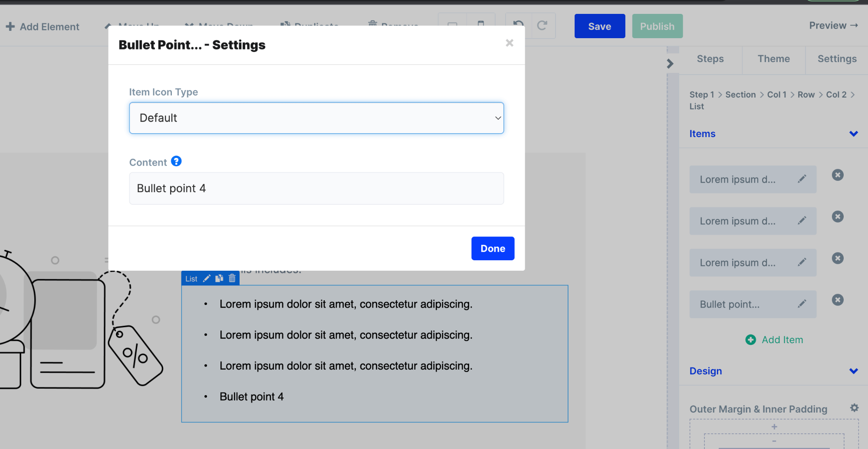Switch to the Steps tab
868x449 pixels.
click(x=710, y=59)
